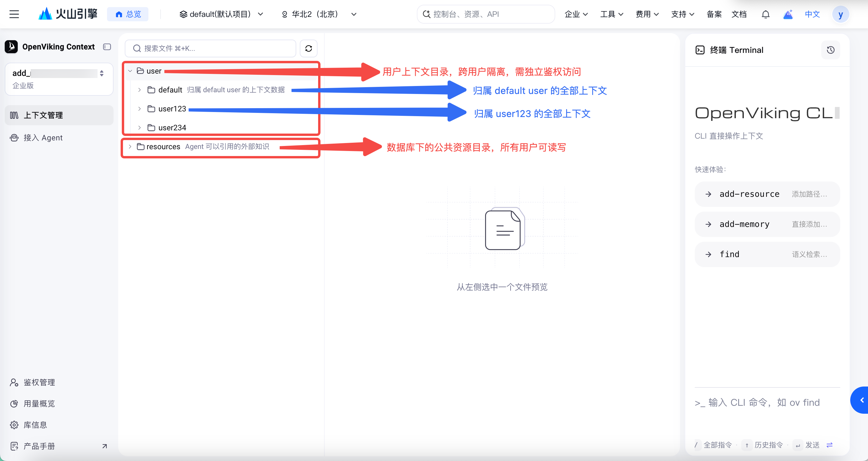Toggle terminal input mode switch icon
The image size is (868, 461).
tap(830, 445)
